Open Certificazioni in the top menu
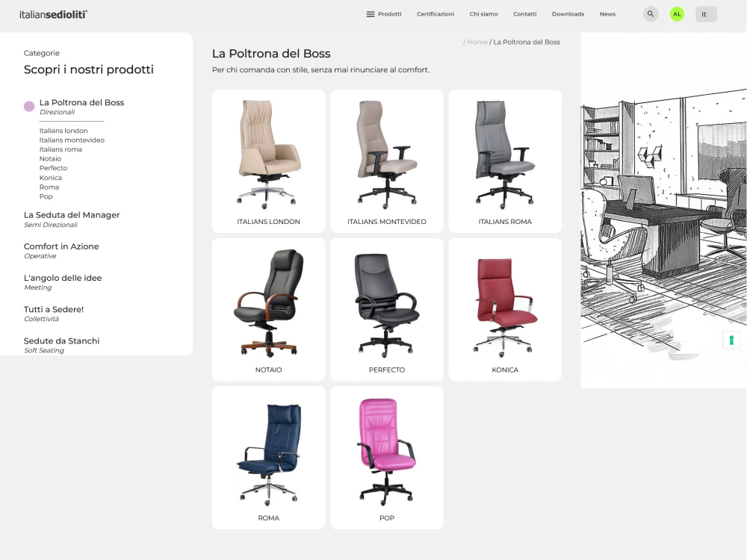This screenshot has height=560, width=747. point(436,14)
